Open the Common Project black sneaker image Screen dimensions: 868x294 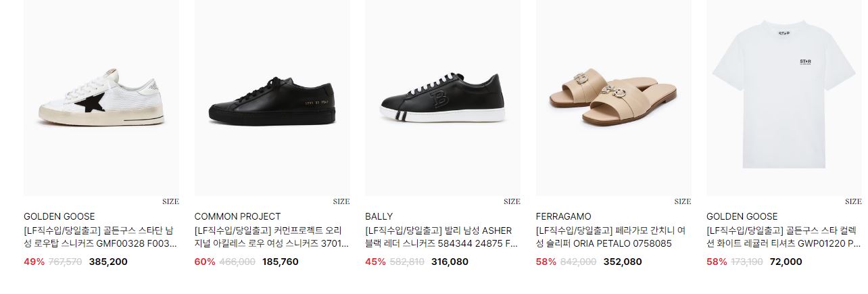pos(272,98)
